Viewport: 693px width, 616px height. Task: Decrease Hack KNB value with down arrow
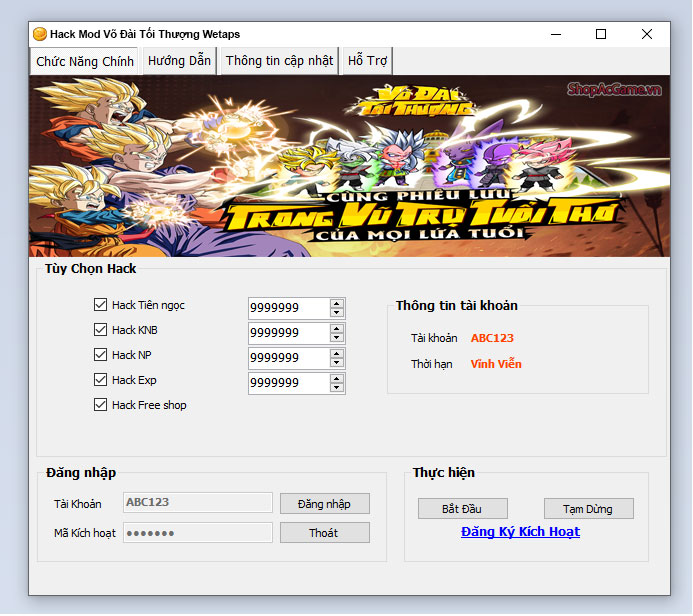pos(337,338)
